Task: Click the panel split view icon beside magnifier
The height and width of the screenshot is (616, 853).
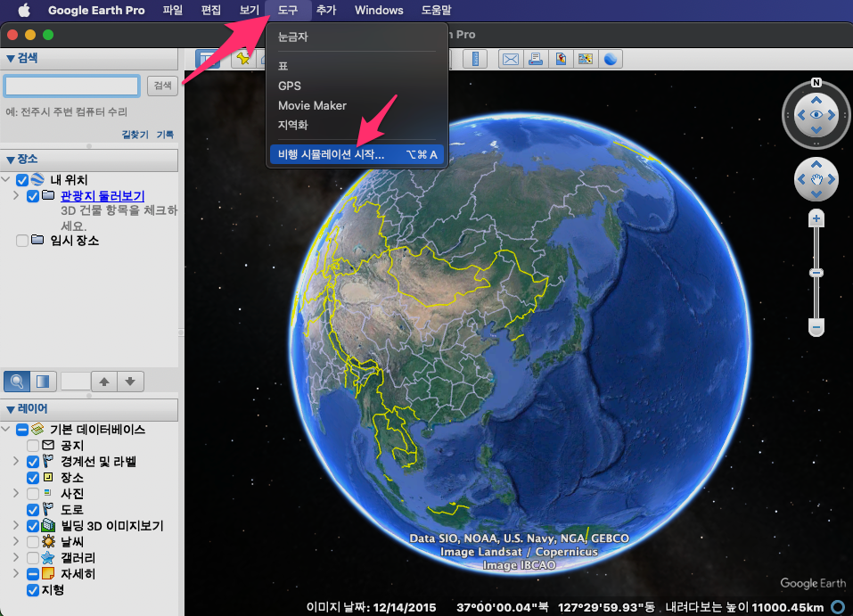Action: click(x=43, y=382)
